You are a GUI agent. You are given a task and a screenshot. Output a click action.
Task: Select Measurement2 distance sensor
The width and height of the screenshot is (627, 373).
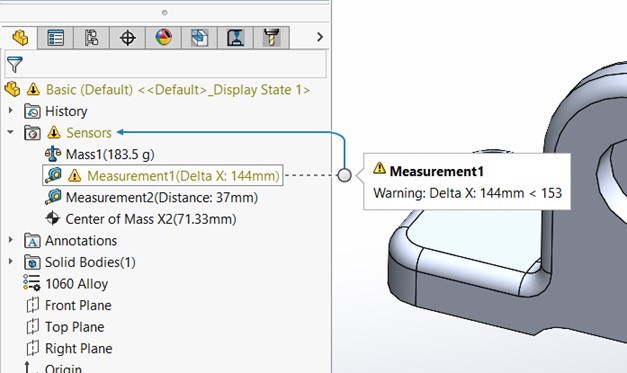click(151, 197)
